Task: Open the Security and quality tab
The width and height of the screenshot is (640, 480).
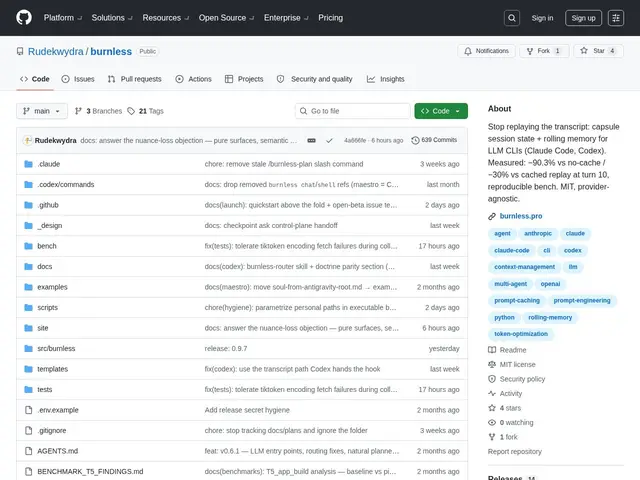Action: (x=315, y=79)
